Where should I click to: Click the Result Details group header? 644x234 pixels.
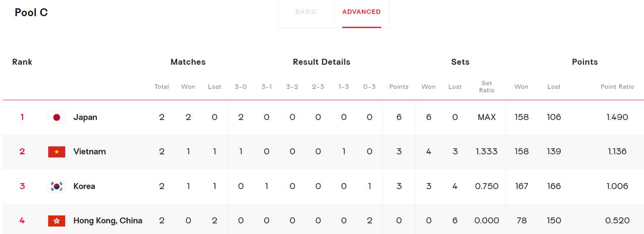click(x=321, y=62)
